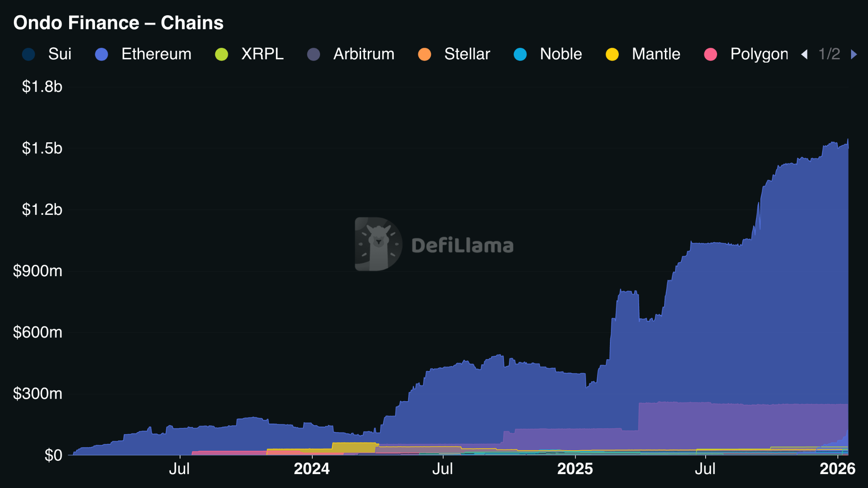This screenshot has height=488, width=868.
Task: Hide the Sui series via its label
Action: (60, 54)
